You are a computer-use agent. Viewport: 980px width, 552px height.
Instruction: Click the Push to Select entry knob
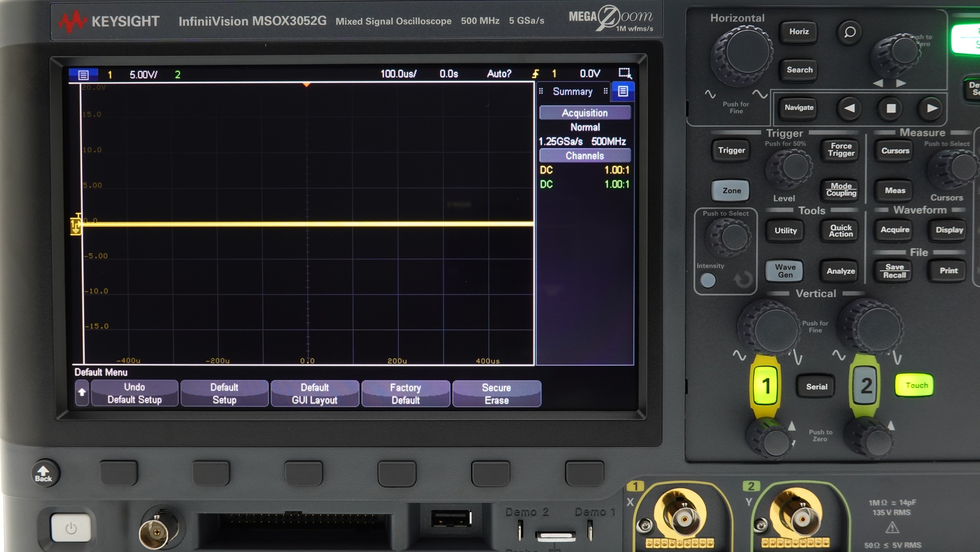pyautogui.click(x=728, y=237)
